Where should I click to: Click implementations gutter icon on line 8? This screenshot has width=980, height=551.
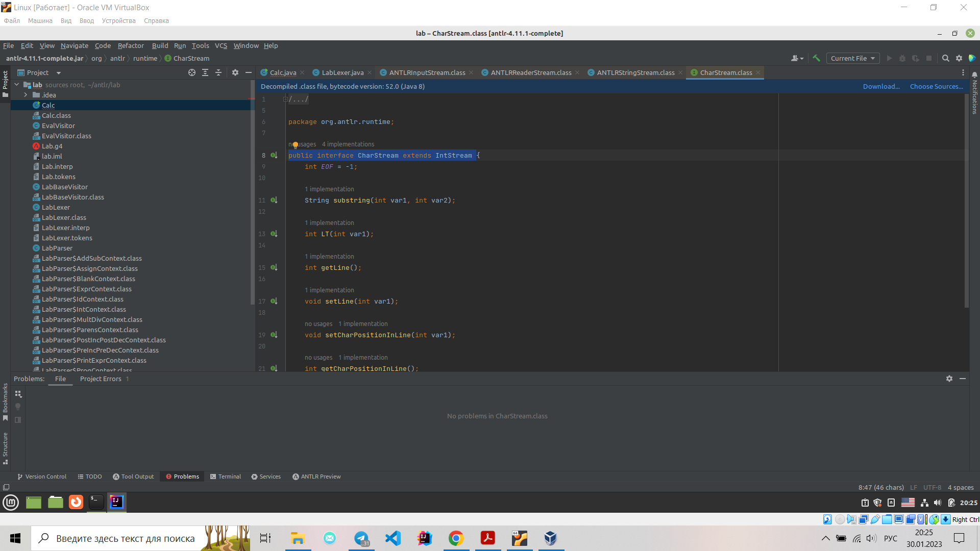point(274,155)
